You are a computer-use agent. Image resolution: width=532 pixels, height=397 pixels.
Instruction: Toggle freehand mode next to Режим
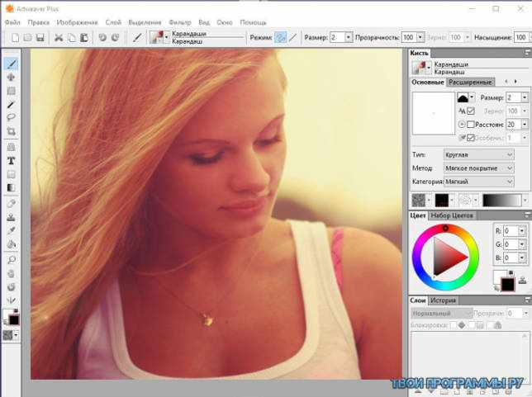point(280,37)
